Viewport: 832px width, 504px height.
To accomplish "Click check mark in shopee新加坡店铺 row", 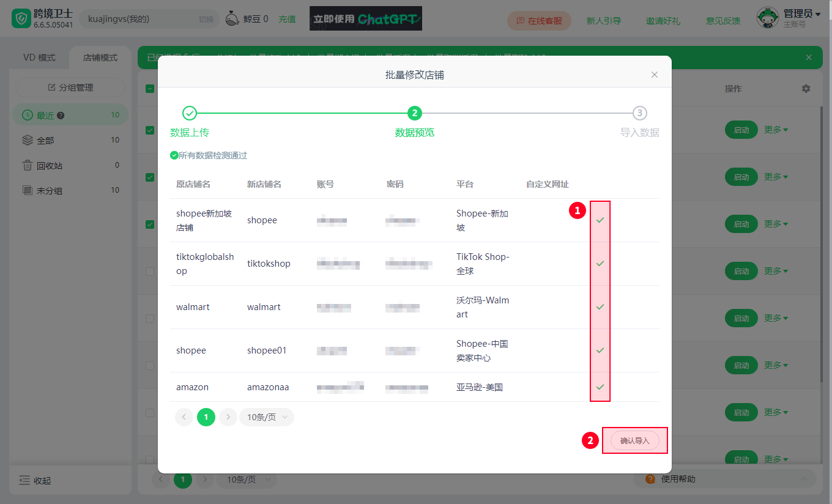I will click(600, 220).
